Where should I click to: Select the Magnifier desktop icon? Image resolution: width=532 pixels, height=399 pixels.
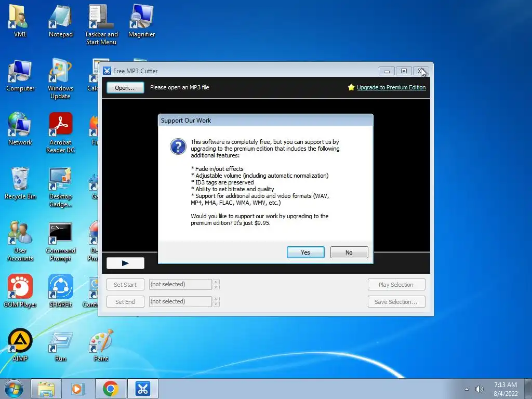[x=141, y=20]
